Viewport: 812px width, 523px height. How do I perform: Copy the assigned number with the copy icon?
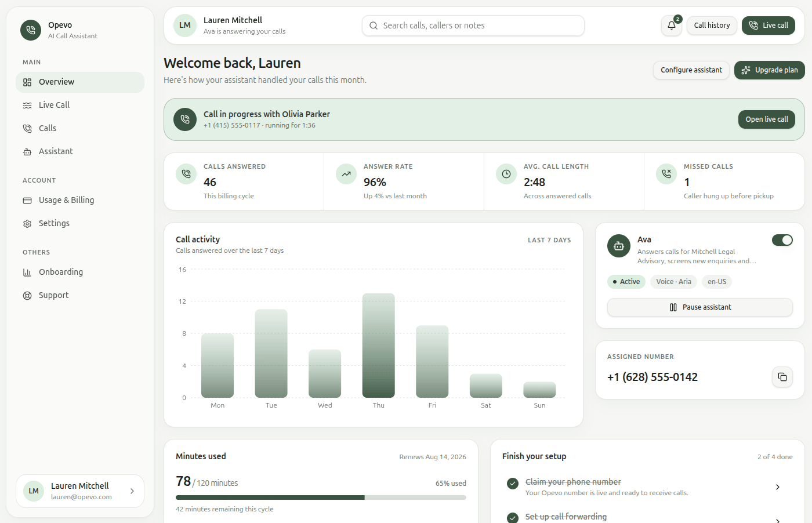(782, 377)
